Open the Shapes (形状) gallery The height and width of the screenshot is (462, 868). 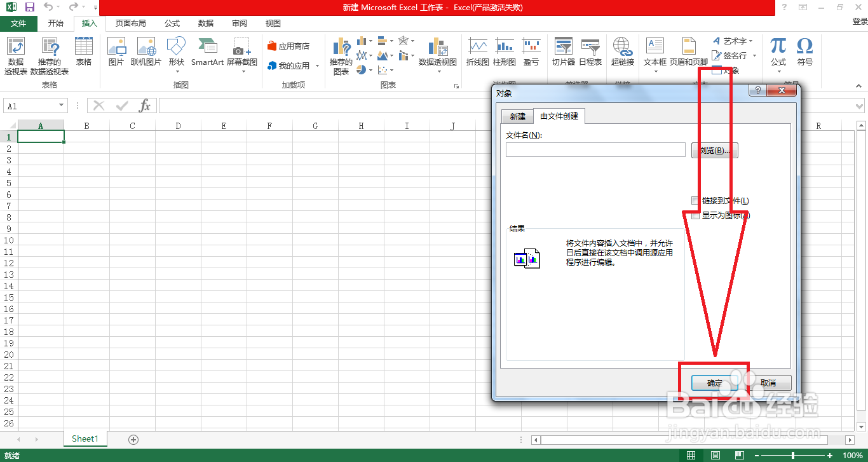(x=176, y=56)
